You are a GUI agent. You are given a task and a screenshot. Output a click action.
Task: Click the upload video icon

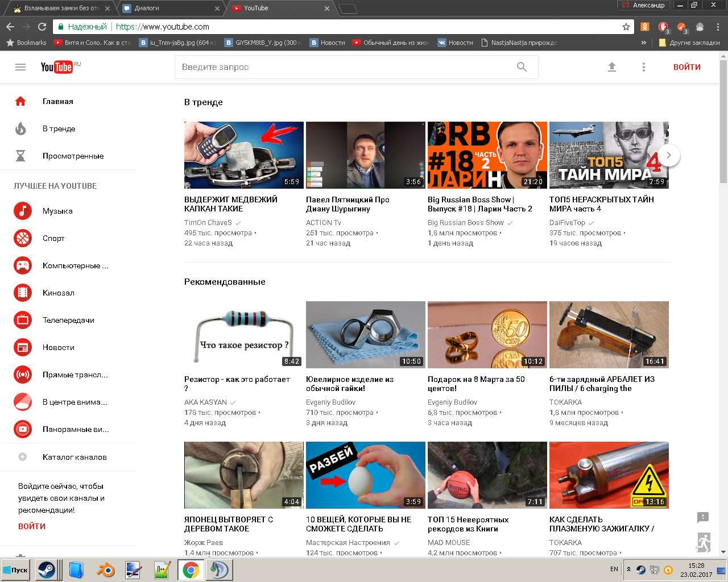point(612,67)
